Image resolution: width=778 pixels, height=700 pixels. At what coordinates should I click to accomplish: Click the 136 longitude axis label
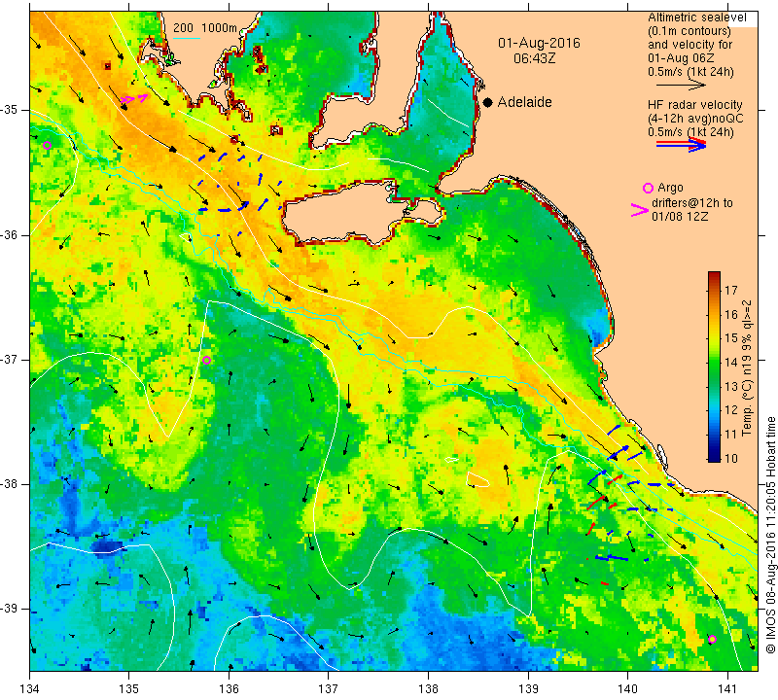[x=229, y=689]
